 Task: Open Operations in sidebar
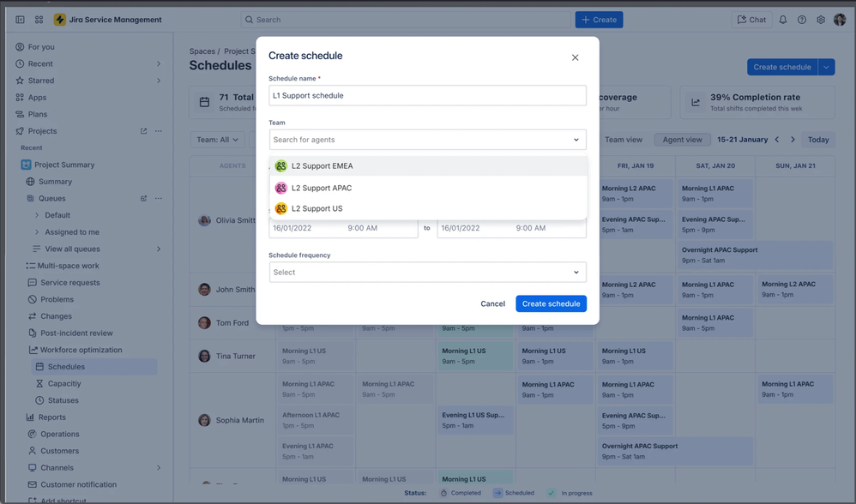[x=59, y=435]
